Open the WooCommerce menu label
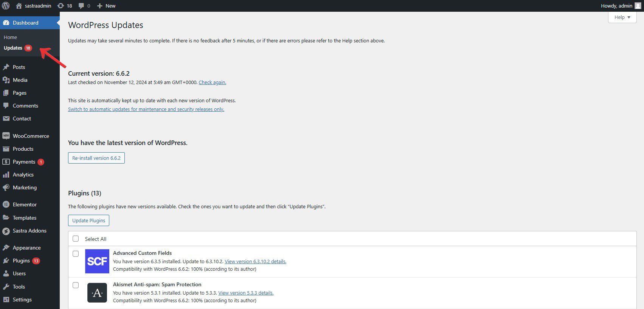Image resolution: width=644 pixels, height=309 pixels. click(31, 136)
